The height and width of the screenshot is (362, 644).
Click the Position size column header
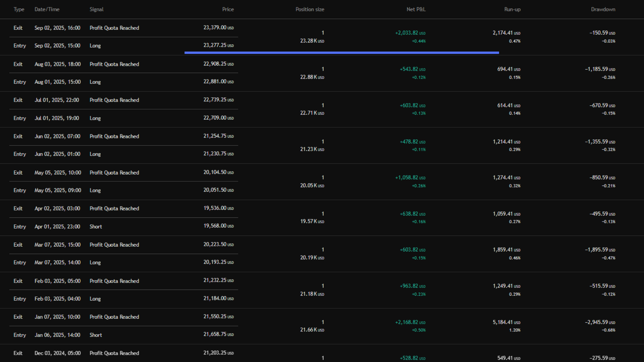(x=309, y=9)
